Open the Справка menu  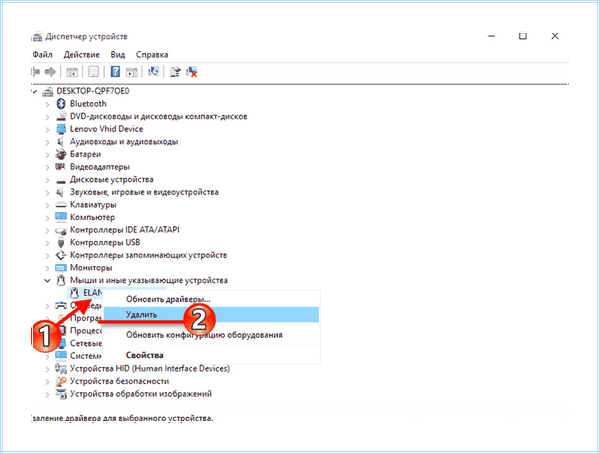152,55
